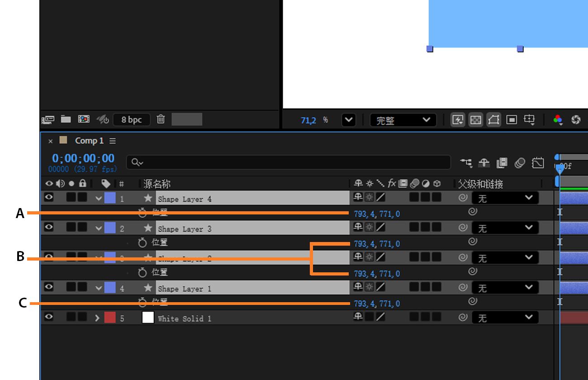Image resolution: width=588 pixels, height=380 pixels.
Task: Toggle position stopwatch for Shape Layer 1
Action: tap(142, 303)
